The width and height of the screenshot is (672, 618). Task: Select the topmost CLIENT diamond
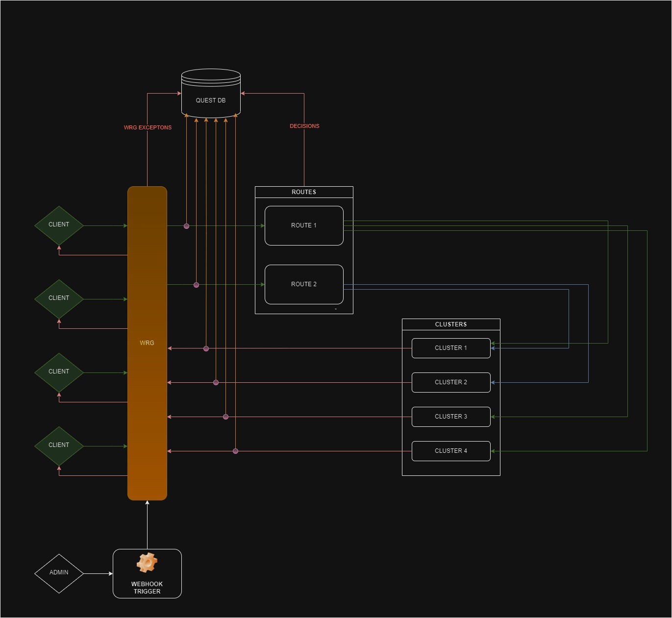point(59,225)
